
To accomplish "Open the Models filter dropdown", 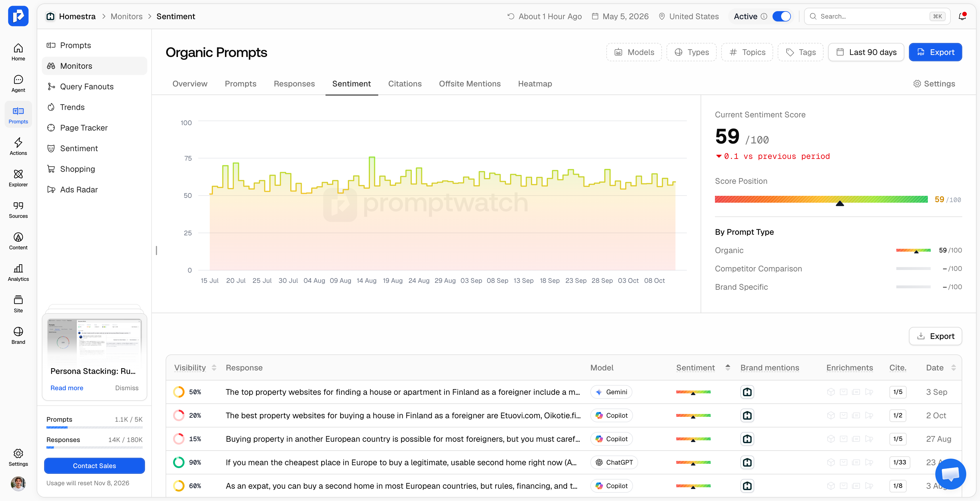I will 634,52.
